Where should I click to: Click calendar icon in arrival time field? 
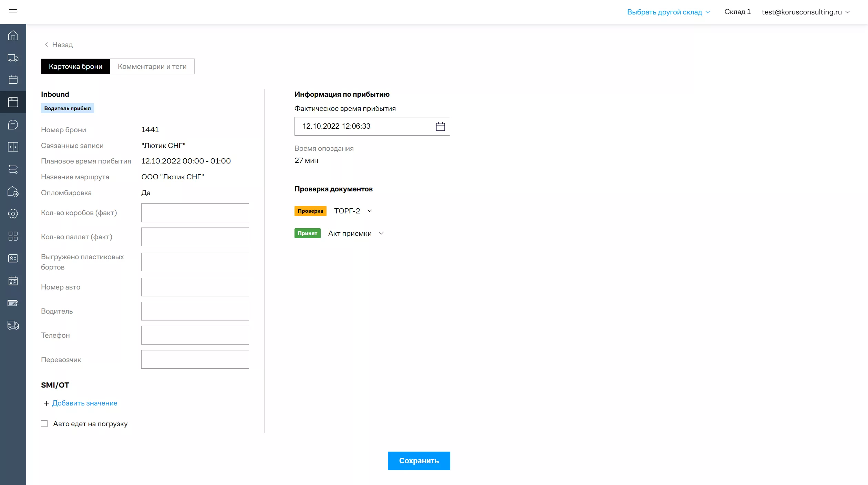440,126
